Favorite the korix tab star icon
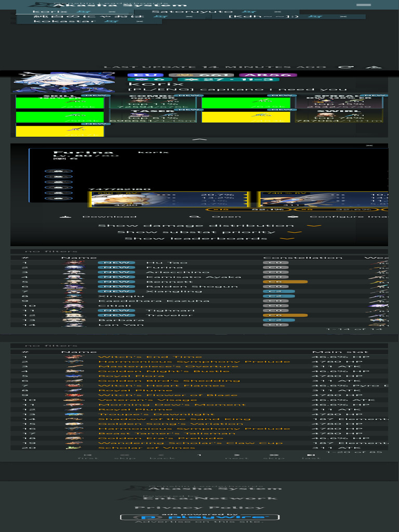399x532 pixels. (83, 11)
